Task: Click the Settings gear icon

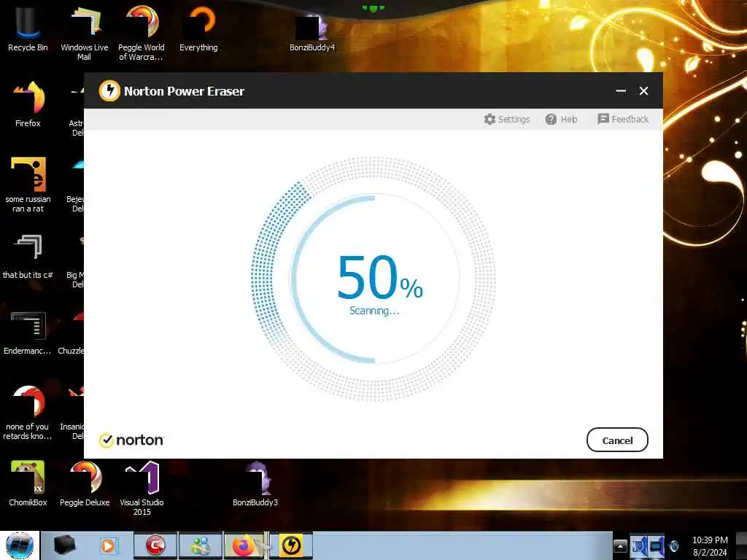Action: [x=489, y=119]
